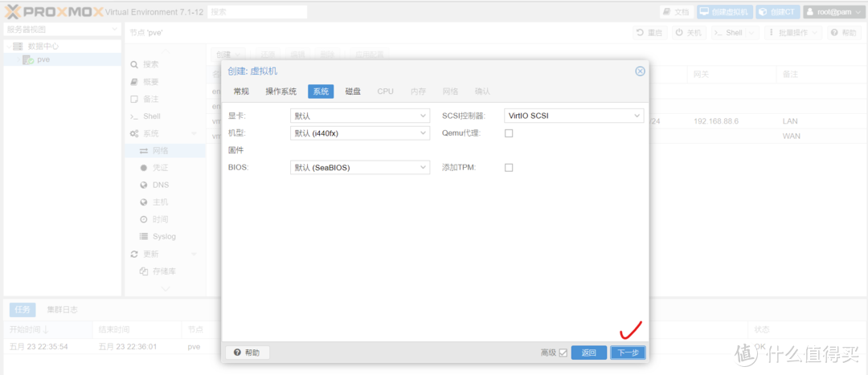Switch to the 任务 log tab
The height and width of the screenshot is (375, 868).
23,310
